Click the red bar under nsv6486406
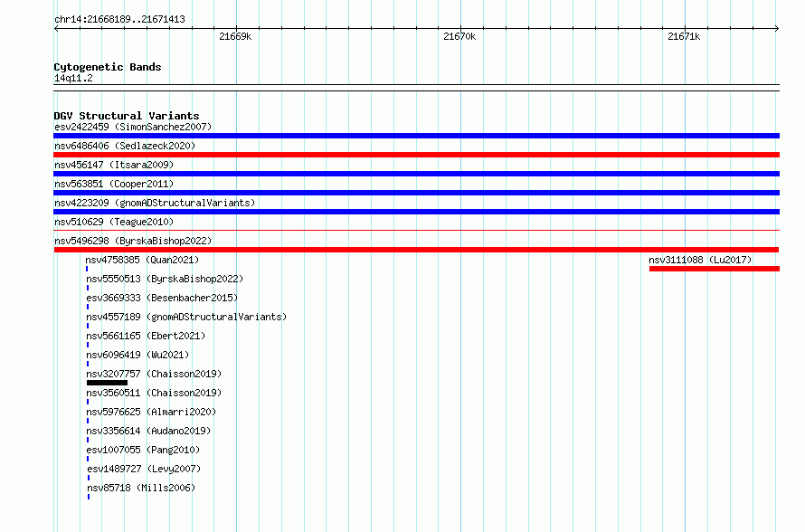This screenshot has width=805, height=532. click(416, 155)
